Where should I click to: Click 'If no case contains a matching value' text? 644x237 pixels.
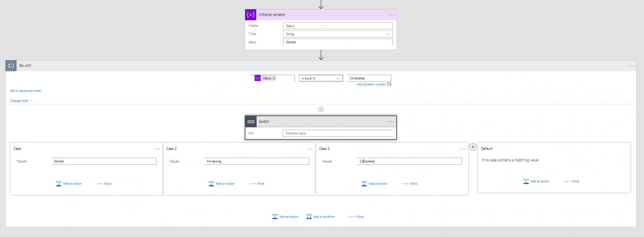(x=510, y=160)
